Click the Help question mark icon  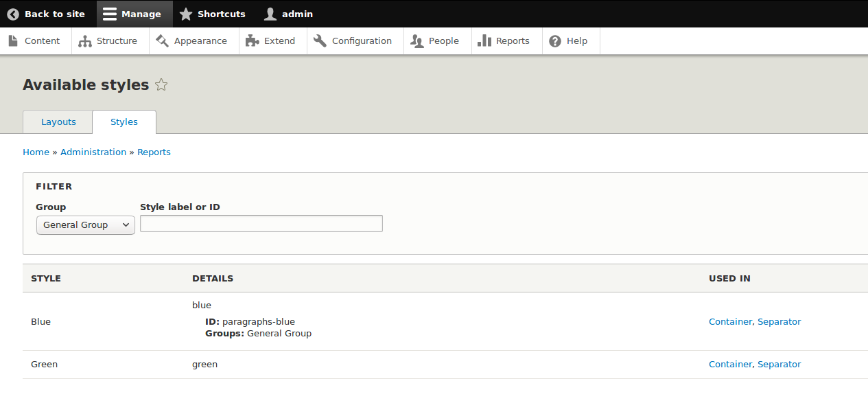(x=555, y=41)
